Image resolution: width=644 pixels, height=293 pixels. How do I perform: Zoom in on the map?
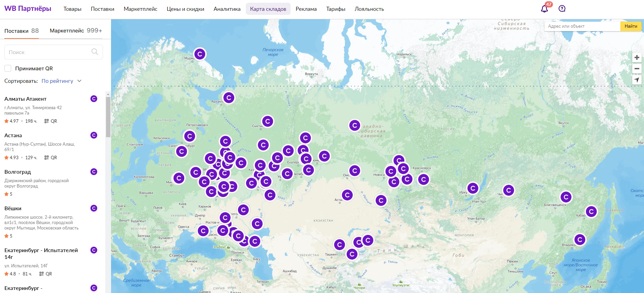point(637,57)
